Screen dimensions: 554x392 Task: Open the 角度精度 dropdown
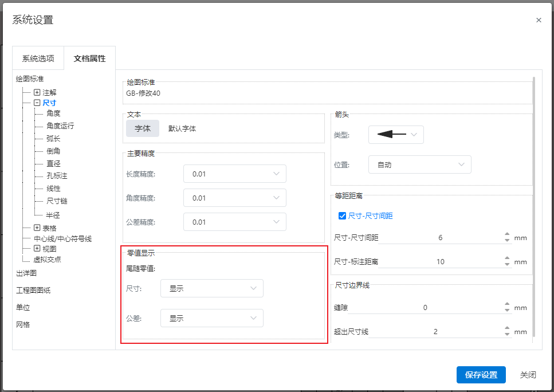point(234,198)
